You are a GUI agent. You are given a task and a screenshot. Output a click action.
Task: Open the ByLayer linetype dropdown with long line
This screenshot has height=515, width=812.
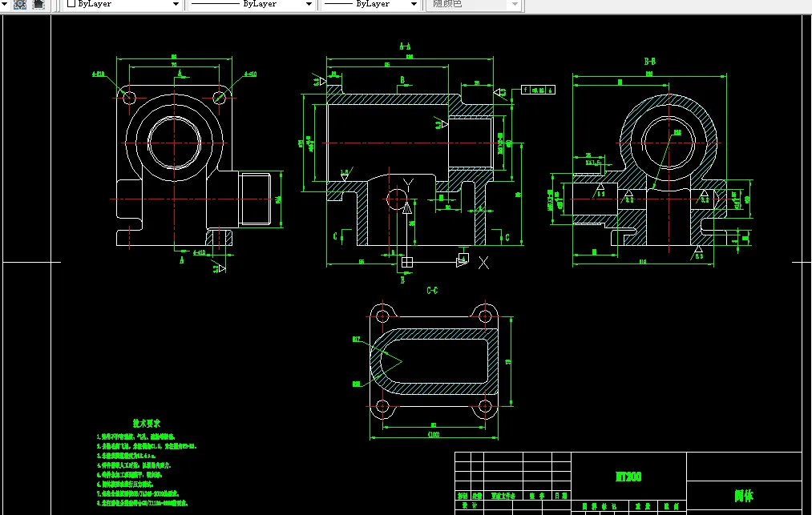(x=251, y=4)
